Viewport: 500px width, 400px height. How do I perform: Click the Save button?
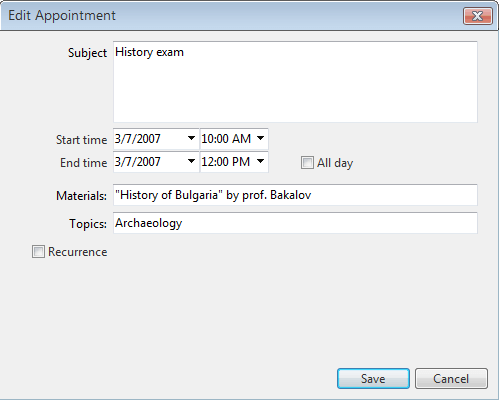coord(373,378)
